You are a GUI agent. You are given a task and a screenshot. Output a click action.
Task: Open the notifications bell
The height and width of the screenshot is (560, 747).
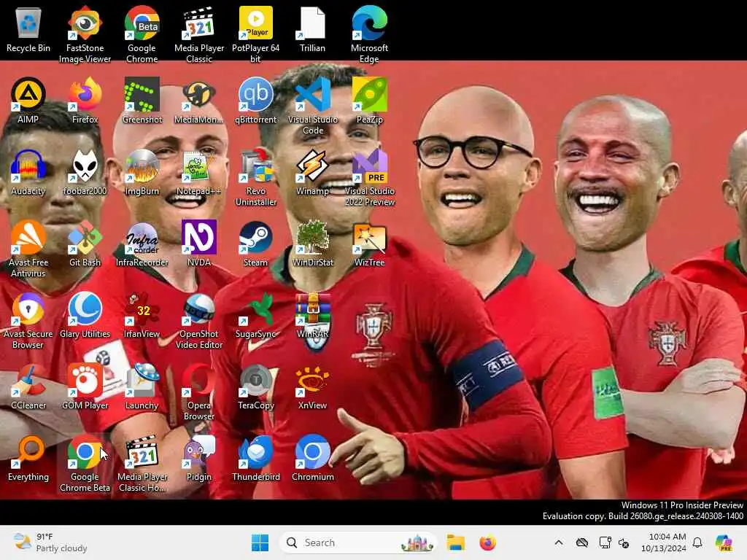697,542
